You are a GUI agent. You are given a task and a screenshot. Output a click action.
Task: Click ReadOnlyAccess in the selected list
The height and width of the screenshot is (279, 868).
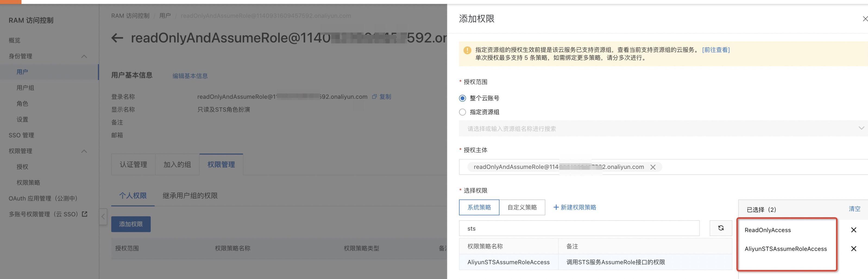click(x=768, y=230)
